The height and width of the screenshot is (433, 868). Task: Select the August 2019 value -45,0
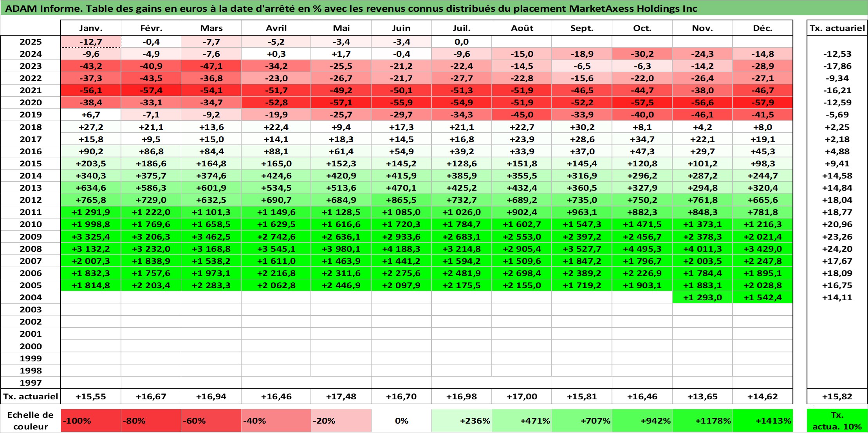click(522, 115)
